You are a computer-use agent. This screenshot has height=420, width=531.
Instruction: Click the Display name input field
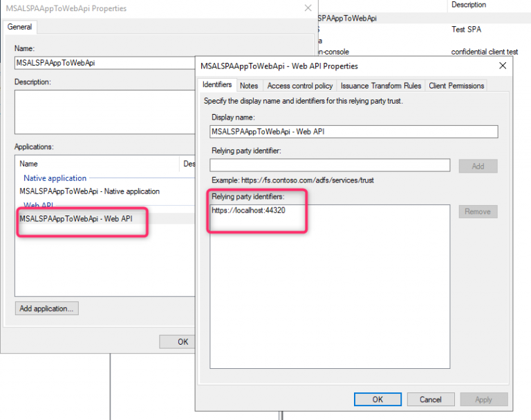[353, 132]
